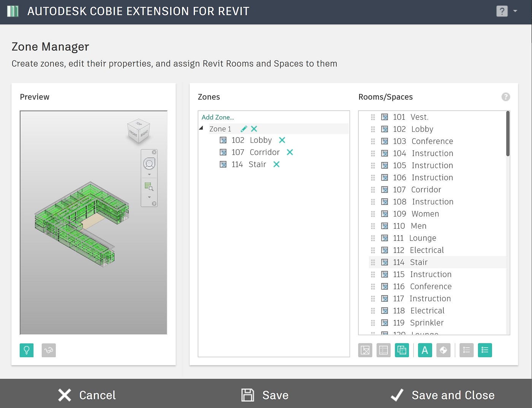Screen dimensions: 532x408
Task: Remove 114 Stair from the zone
Action: pos(277,164)
